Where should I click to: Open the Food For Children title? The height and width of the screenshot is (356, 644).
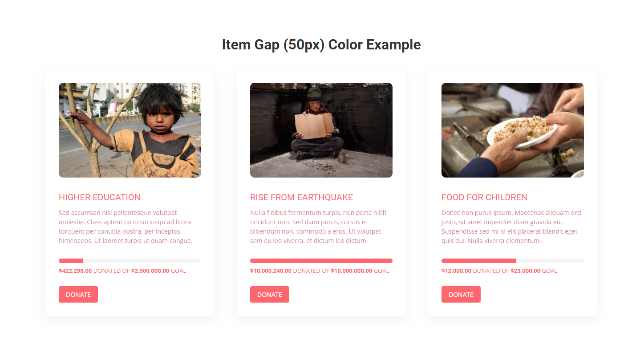click(x=484, y=197)
